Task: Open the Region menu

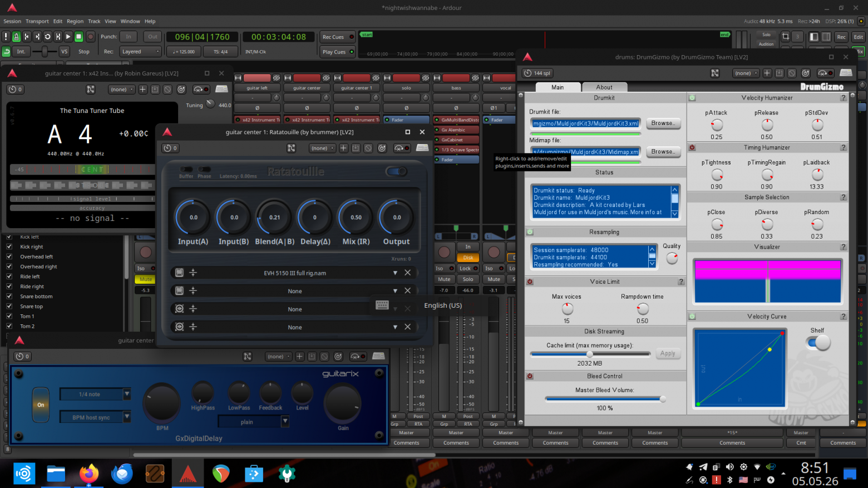Action: [75, 21]
